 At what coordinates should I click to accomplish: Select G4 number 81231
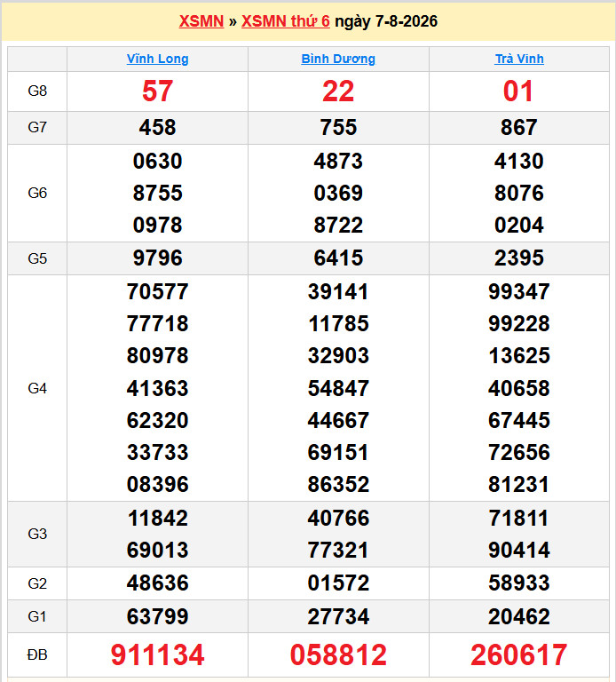(x=519, y=485)
